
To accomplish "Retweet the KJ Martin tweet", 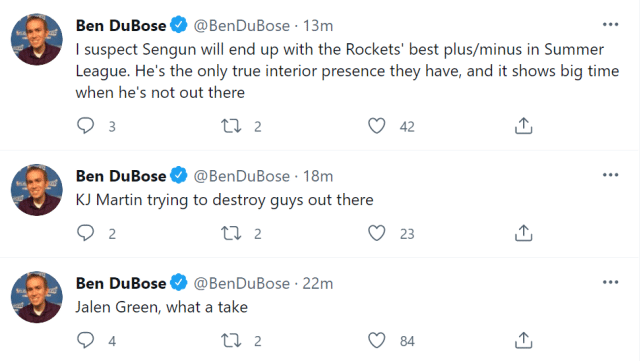I will pyautogui.click(x=231, y=233).
